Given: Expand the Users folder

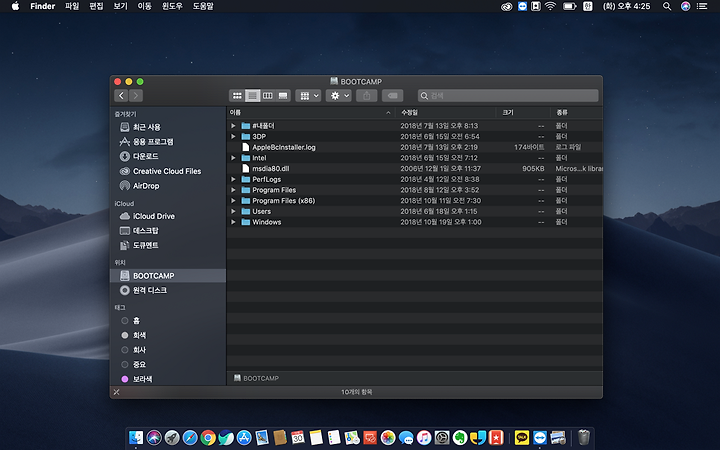Looking at the screenshot, I should [233, 211].
